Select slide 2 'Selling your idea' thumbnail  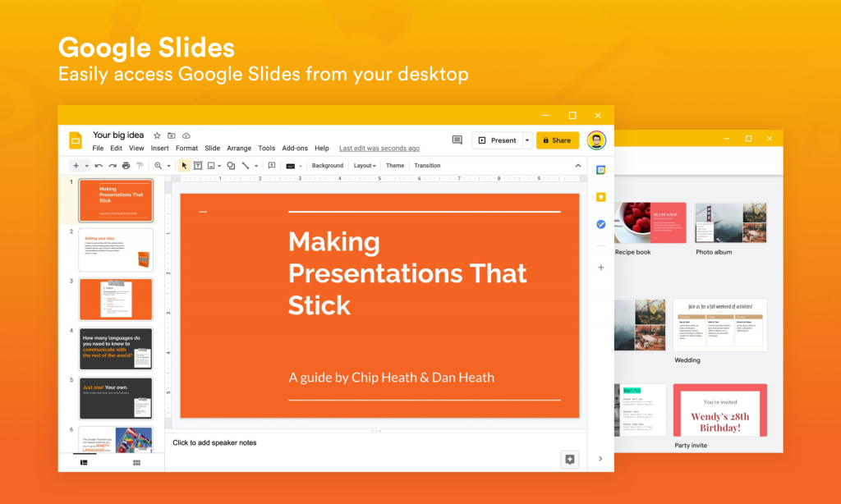click(x=116, y=250)
